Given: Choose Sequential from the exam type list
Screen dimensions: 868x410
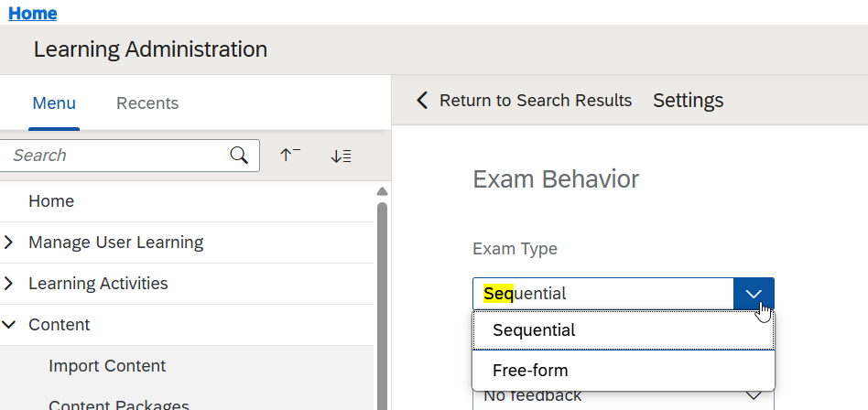Looking at the screenshot, I should click(534, 330).
